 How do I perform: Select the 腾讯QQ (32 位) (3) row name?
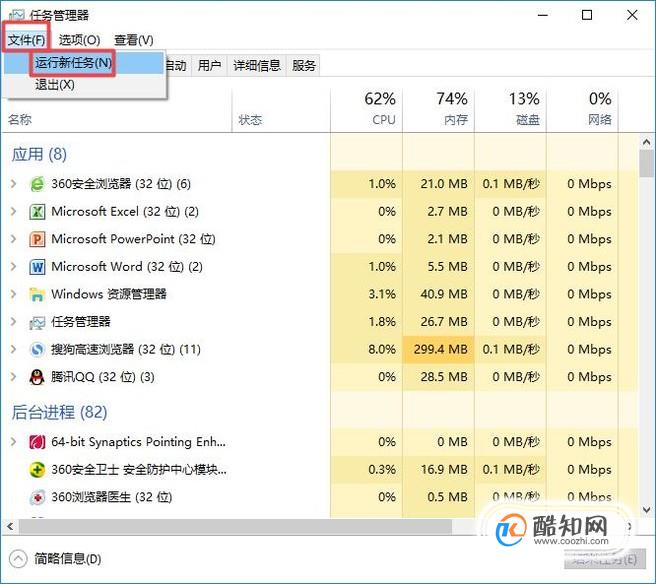point(102,377)
